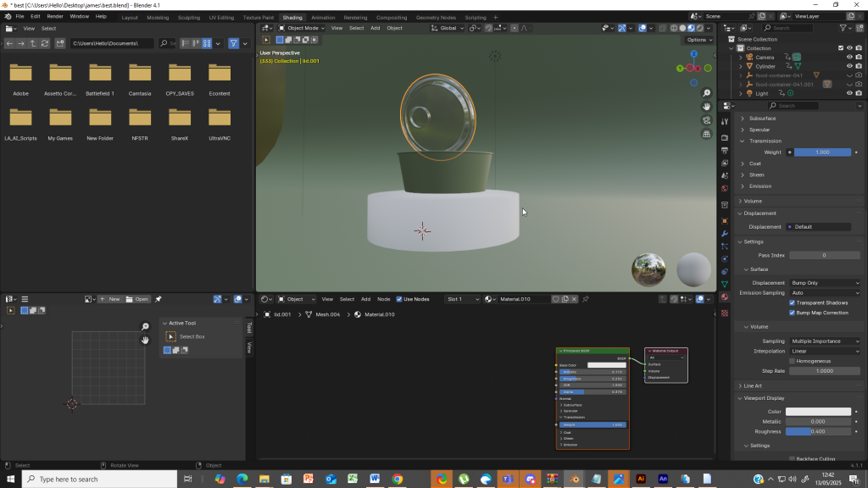Viewport: 868px width, 488px height.
Task: Open the Displacement Bump Only dropdown
Action: tap(824, 283)
